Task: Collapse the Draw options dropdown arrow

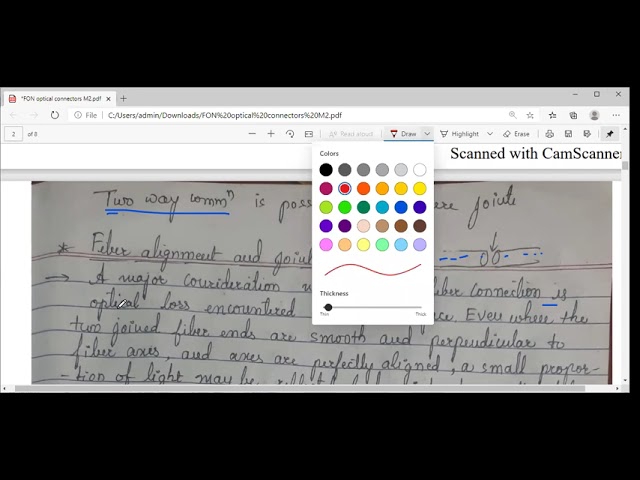Action: (x=427, y=134)
